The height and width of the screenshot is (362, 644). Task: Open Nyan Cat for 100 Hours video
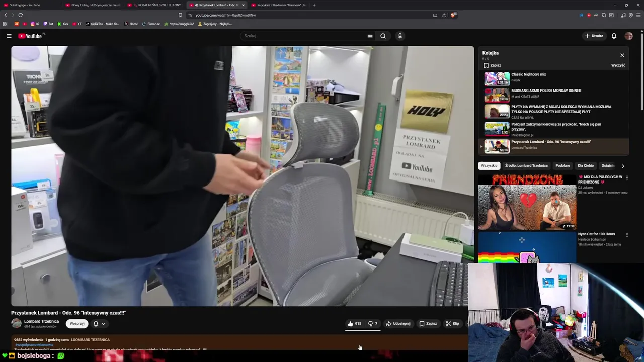click(x=527, y=247)
